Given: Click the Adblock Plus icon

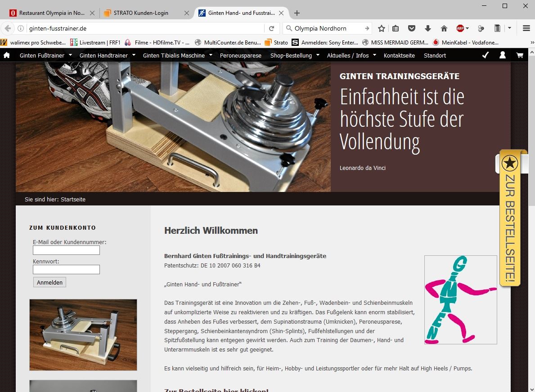Looking at the screenshot, I should coord(460,28).
